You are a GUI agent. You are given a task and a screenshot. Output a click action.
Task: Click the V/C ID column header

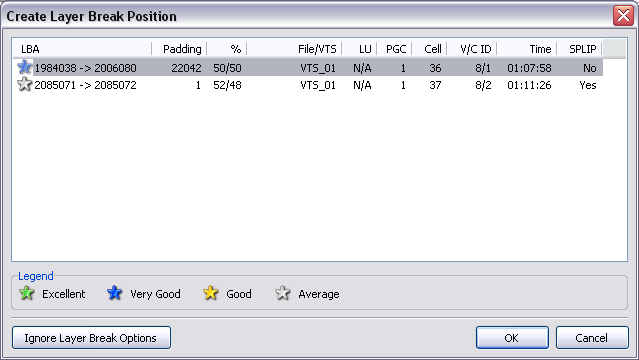(472, 49)
